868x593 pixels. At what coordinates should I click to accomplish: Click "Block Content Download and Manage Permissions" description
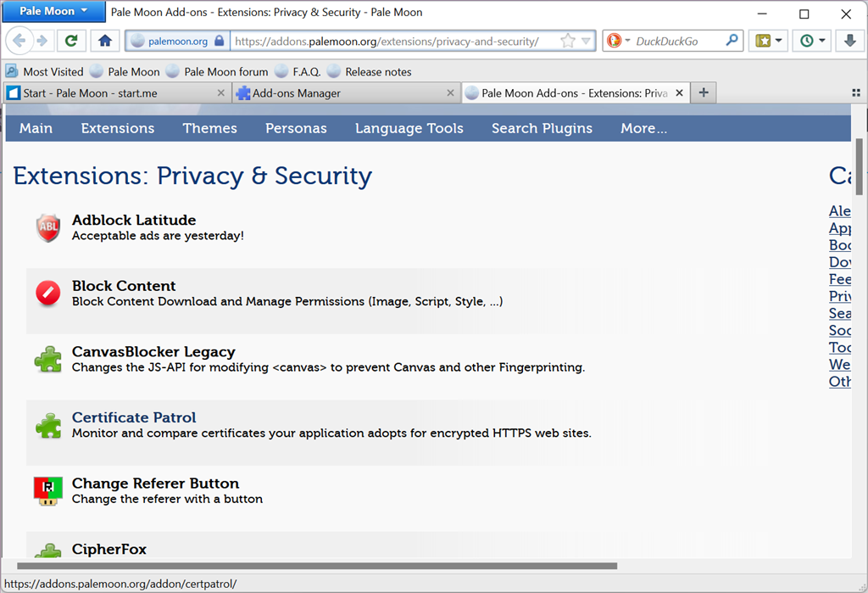point(287,301)
